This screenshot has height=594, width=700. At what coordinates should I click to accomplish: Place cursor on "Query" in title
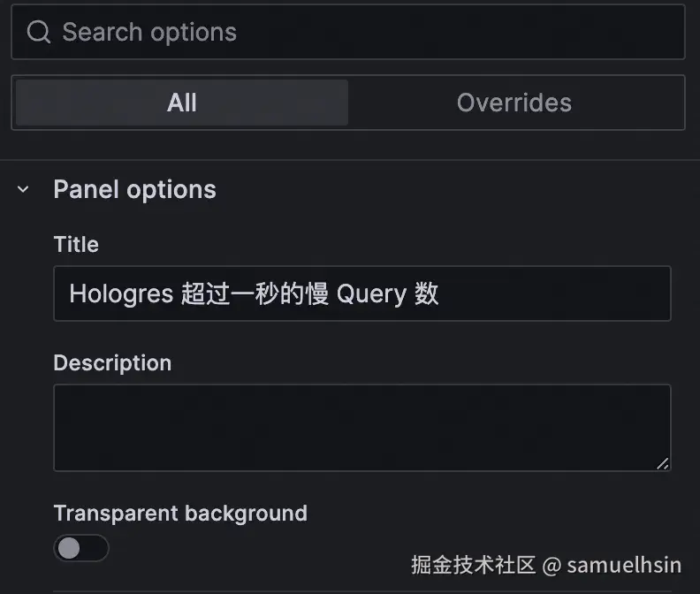click(371, 293)
